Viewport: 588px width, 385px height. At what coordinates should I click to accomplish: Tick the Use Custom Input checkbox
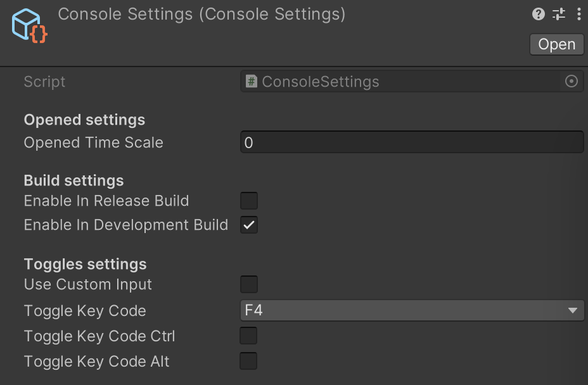pyautogui.click(x=249, y=284)
